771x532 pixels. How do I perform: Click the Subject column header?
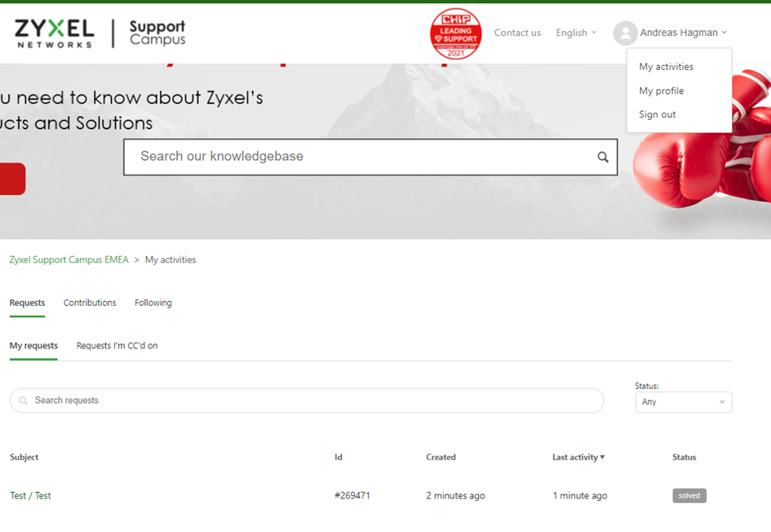pyautogui.click(x=24, y=457)
